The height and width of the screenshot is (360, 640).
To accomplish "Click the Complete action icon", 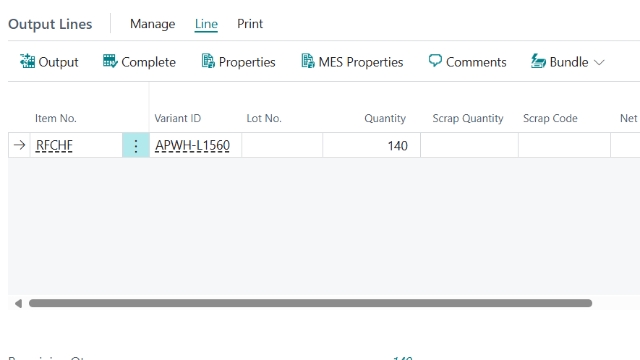I will (x=110, y=61).
